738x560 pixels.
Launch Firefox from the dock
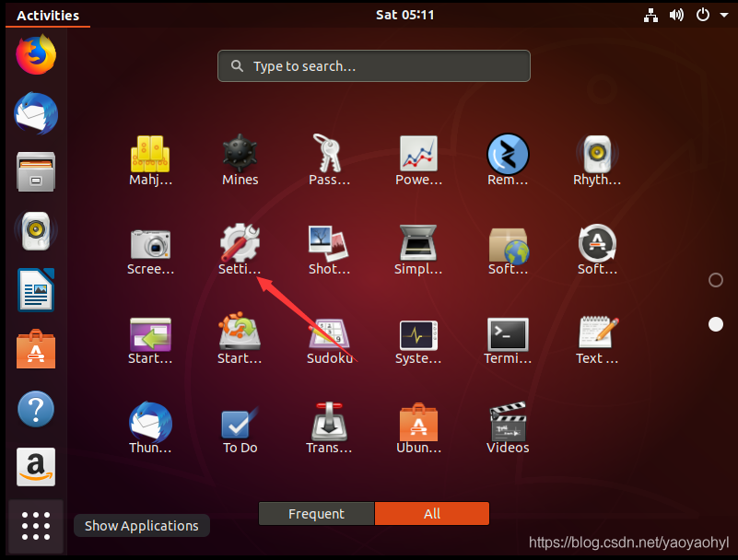tap(36, 54)
